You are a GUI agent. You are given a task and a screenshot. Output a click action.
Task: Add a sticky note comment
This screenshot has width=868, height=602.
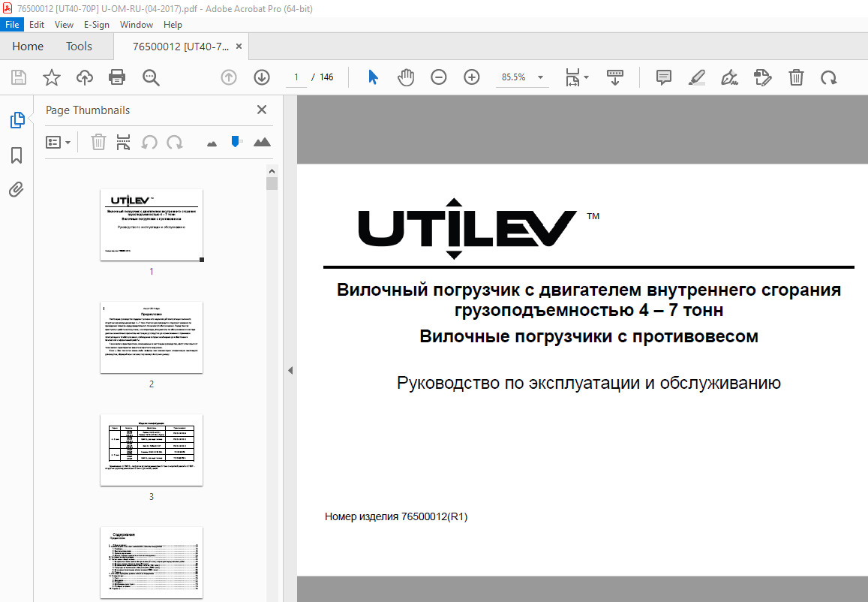coord(664,77)
